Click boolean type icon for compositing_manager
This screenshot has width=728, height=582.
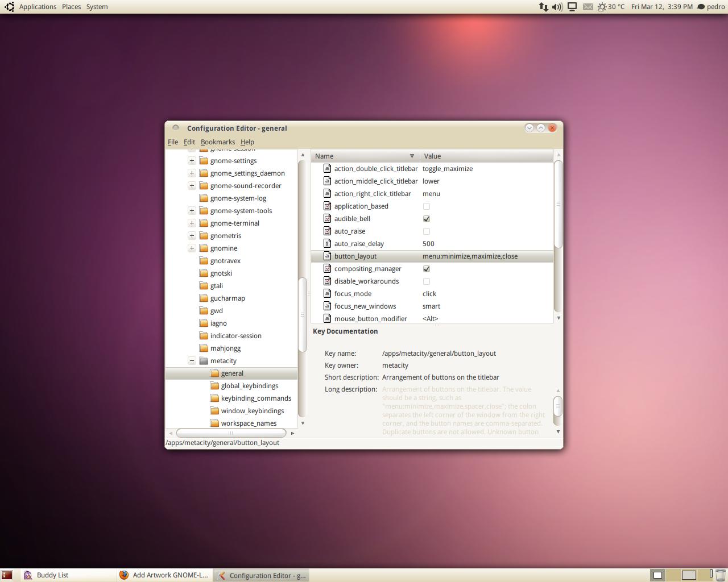coord(327,268)
